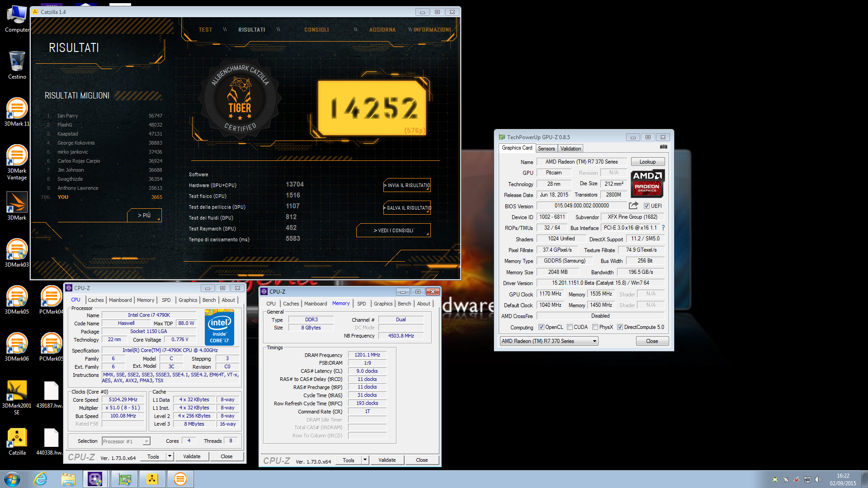Screen dimensions: 868x488
Task: Toggle the PhysX checkbox in GPU-Z
Action: (595, 327)
